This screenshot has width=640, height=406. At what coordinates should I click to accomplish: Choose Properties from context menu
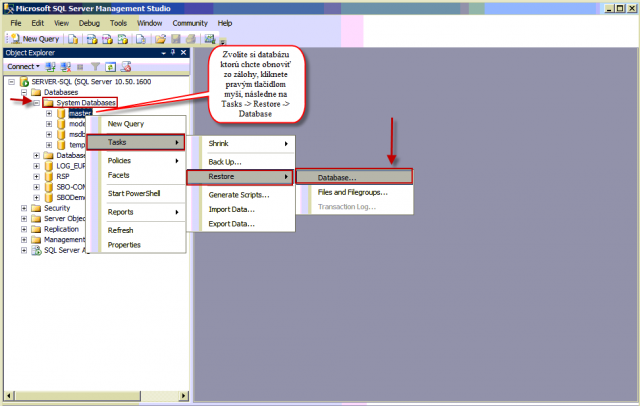tap(136, 245)
